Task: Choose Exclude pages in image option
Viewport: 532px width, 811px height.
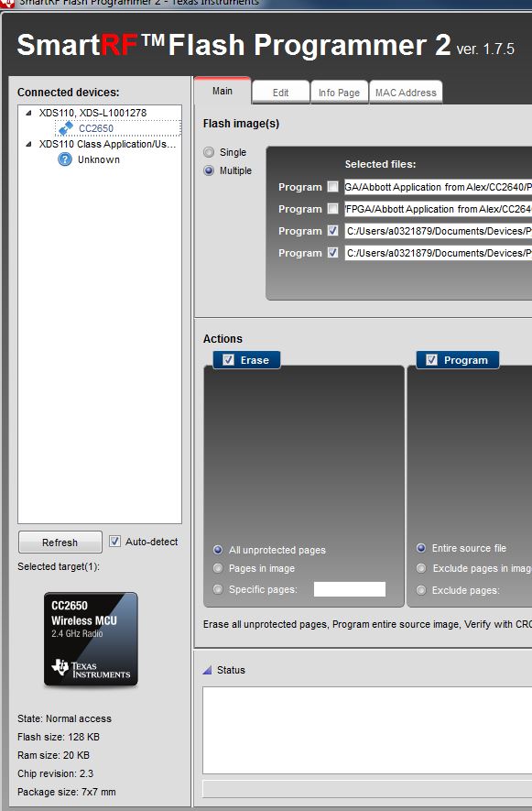Action: tap(421, 568)
